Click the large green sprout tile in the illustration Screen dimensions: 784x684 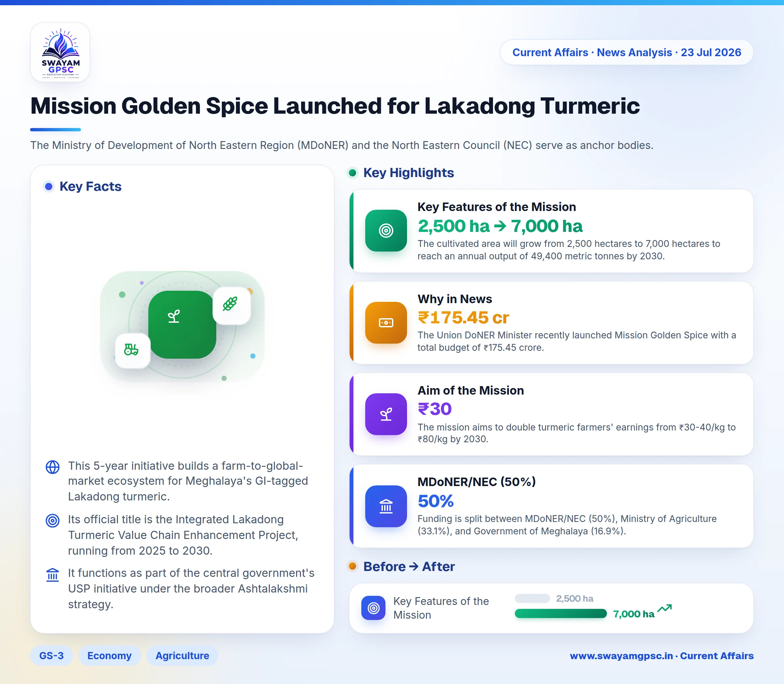pyautogui.click(x=182, y=324)
